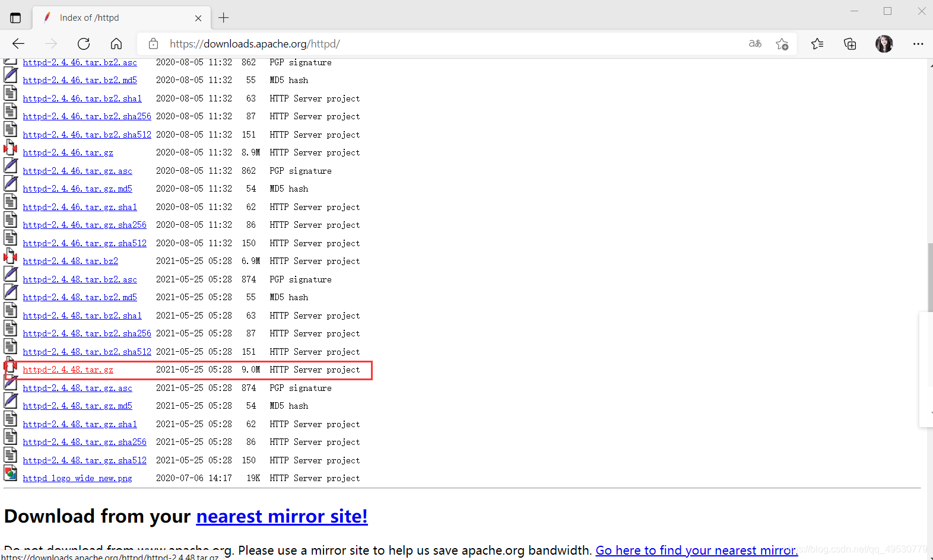This screenshot has height=560, width=933.
Task: Click the image icon for httpd_logo_wide_new.png
Action: pyautogui.click(x=11, y=473)
